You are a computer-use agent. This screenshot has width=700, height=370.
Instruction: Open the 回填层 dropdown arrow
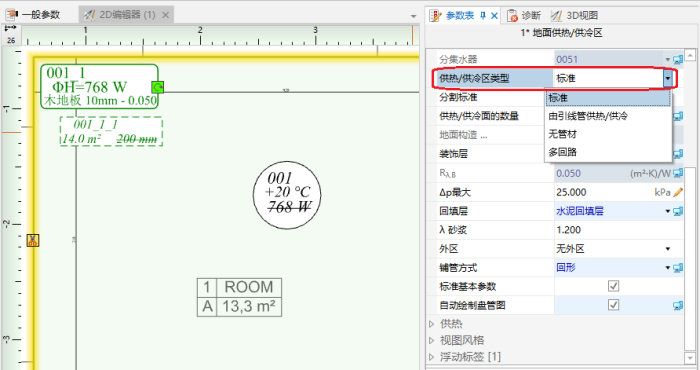tap(668, 211)
